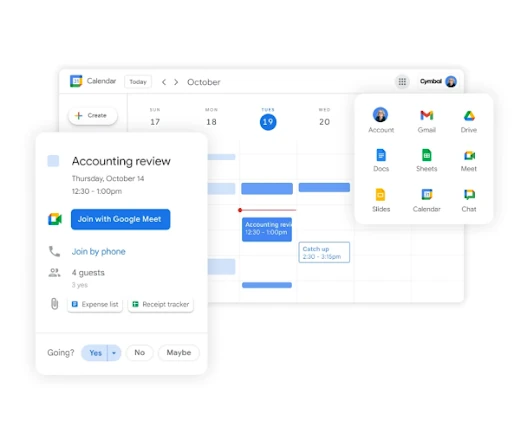Select Tuesday 19 highlighted date
The height and width of the screenshot is (433, 527).
268,122
